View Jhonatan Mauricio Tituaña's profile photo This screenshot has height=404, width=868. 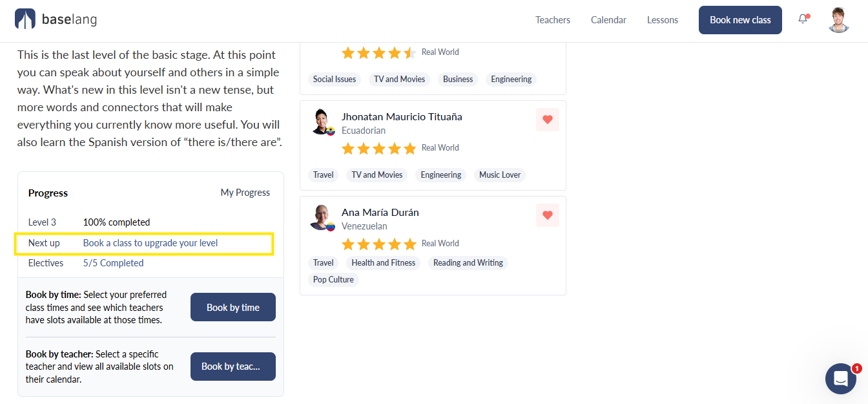322,122
